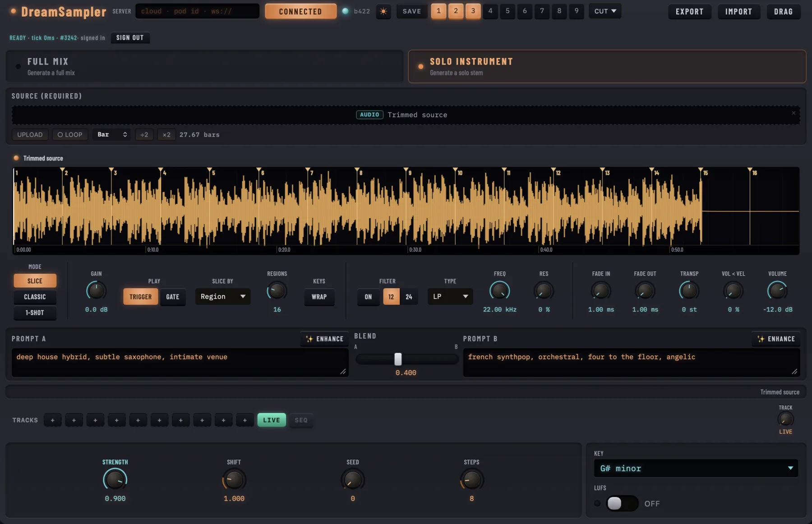Click the SHIFT knob
This screenshot has width=812, height=524.
(x=234, y=480)
